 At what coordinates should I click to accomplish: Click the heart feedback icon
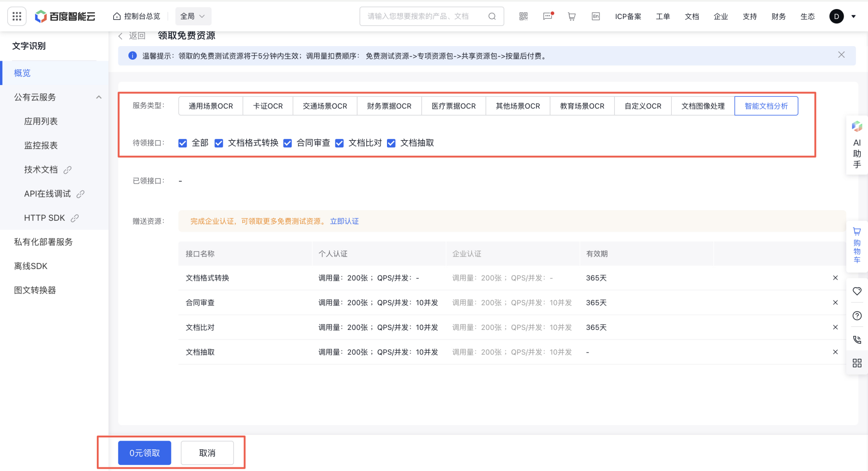point(857,291)
